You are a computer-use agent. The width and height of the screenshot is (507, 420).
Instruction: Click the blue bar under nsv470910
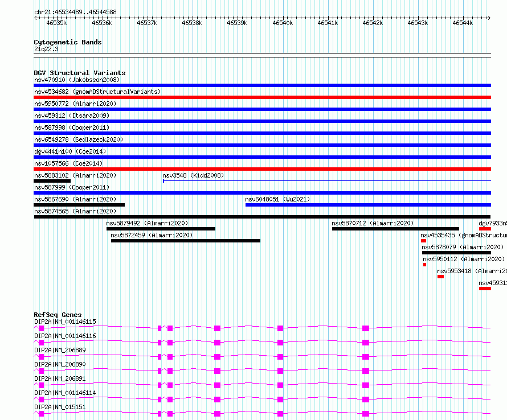(x=262, y=85)
